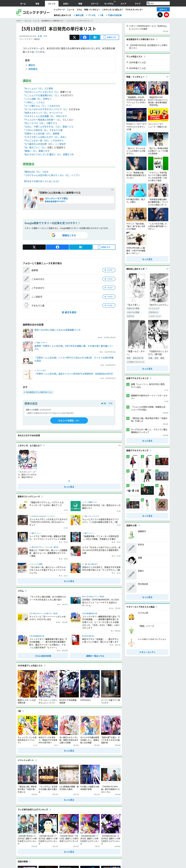This screenshot has height=868, width=186.
Task: Toggle follow for こなみかなた
Action: tap(109, 279)
